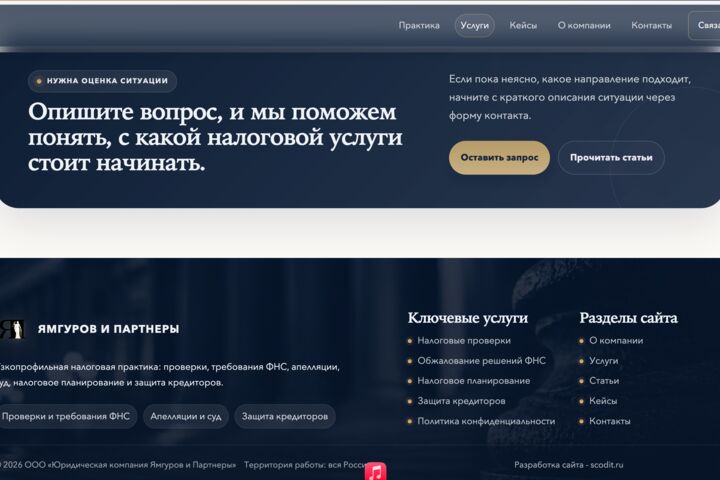Open Контакты in the top navigation

tap(651, 26)
